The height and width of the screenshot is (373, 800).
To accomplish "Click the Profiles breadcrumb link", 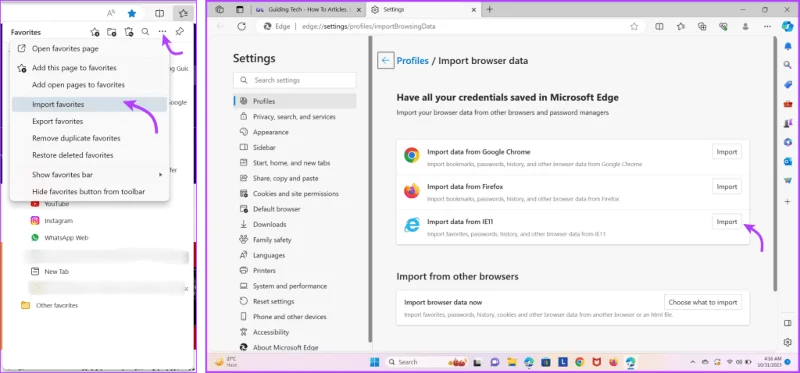I will pyautogui.click(x=412, y=61).
